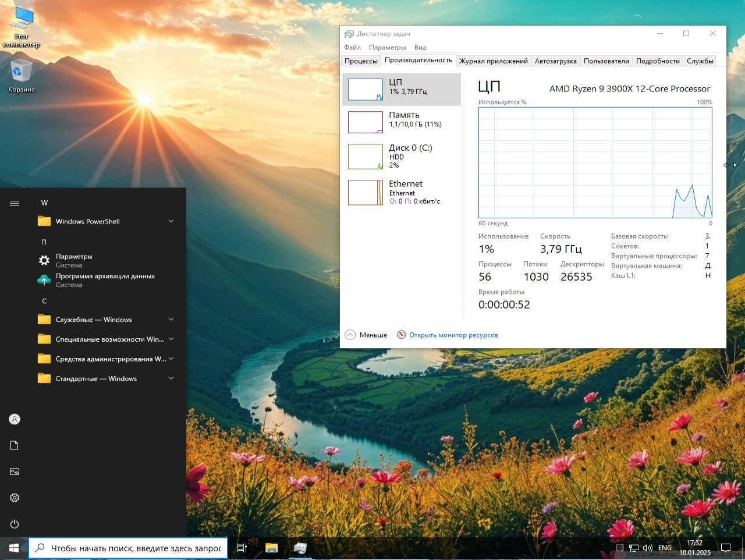Open the clock showing 17:32
The width and height of the screenshot is (745, 560).
[x=695, y=548]
